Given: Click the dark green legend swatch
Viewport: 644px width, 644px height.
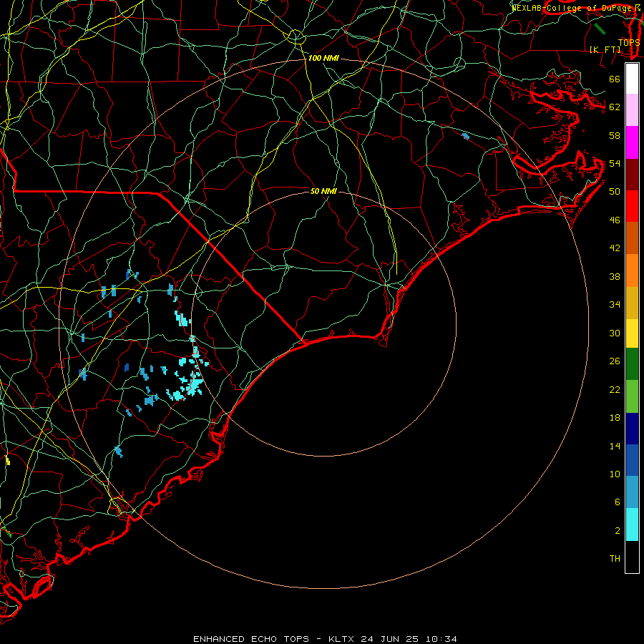Looking at the screenshot, I should [x=632, y=364].
